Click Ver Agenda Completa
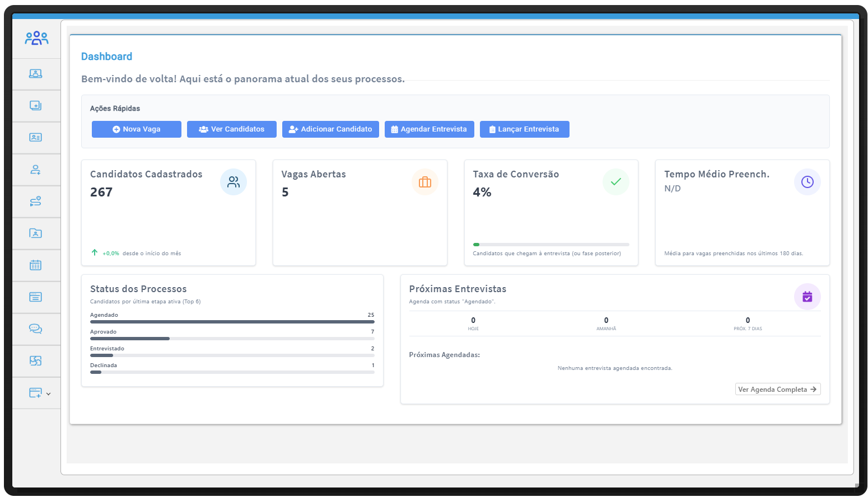 777,389
